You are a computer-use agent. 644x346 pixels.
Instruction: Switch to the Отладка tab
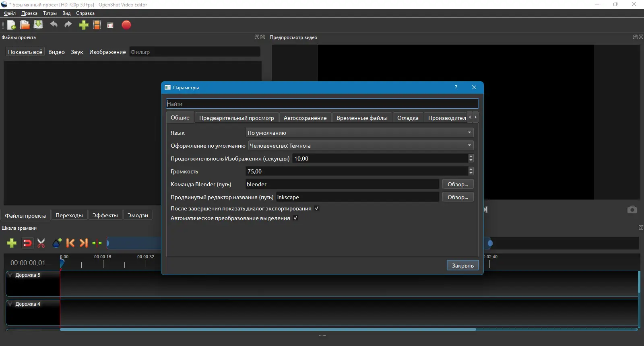[x=408, y=118]
